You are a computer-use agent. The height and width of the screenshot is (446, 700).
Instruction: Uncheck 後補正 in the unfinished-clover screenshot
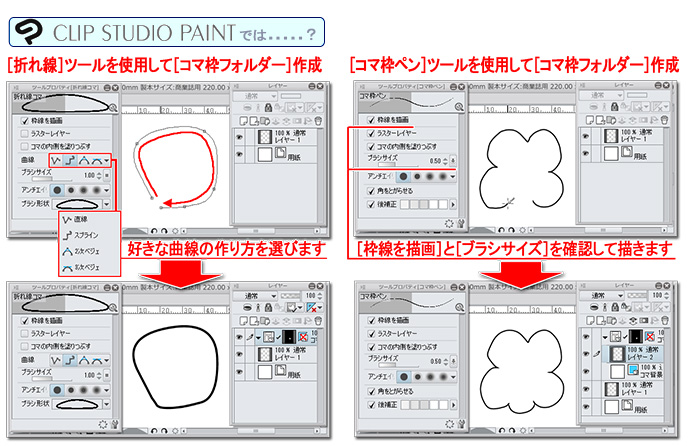click(x=371, y=204)
